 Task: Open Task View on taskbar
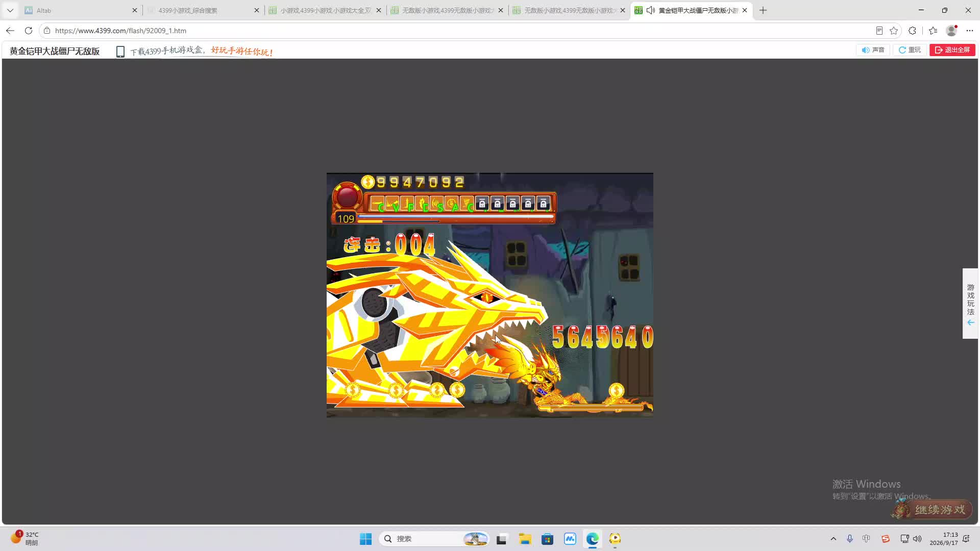[502, 539]
